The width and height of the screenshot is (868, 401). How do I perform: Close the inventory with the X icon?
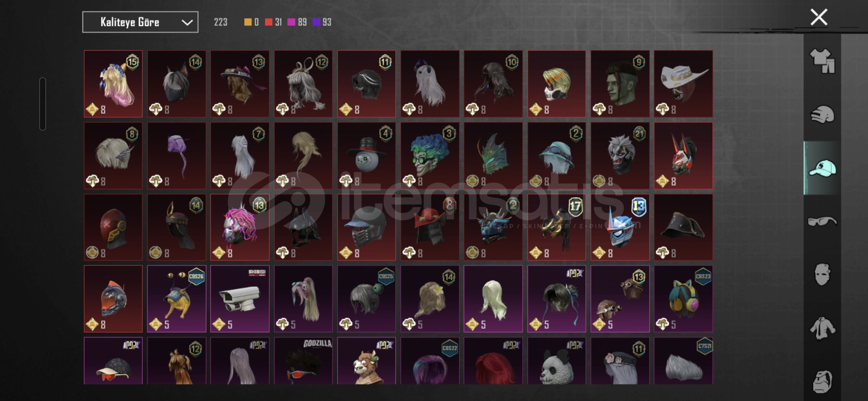(x=819, y=17)
